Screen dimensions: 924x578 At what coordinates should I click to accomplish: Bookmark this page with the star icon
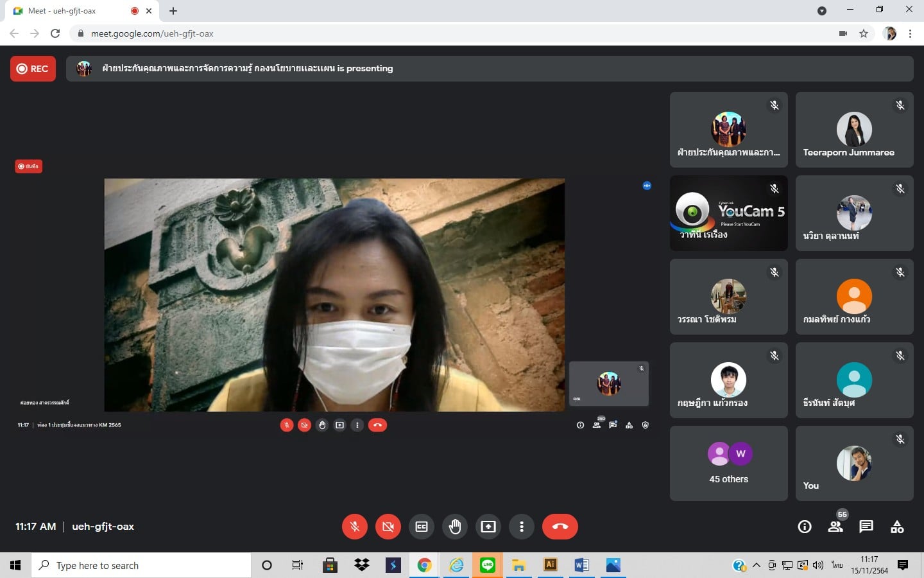click(864, 33)
